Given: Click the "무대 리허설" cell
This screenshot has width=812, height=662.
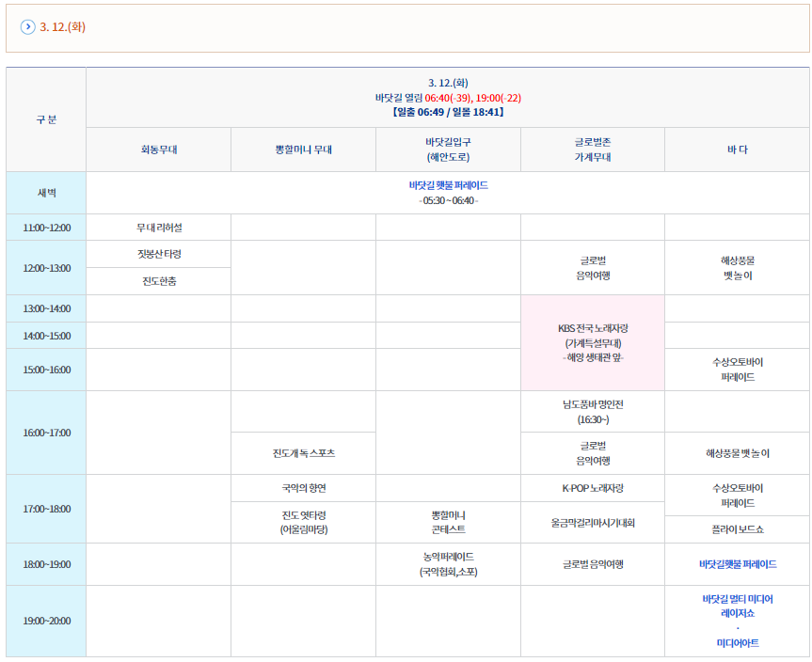Looking at the screenshot, I should click(x=158, y=228).
